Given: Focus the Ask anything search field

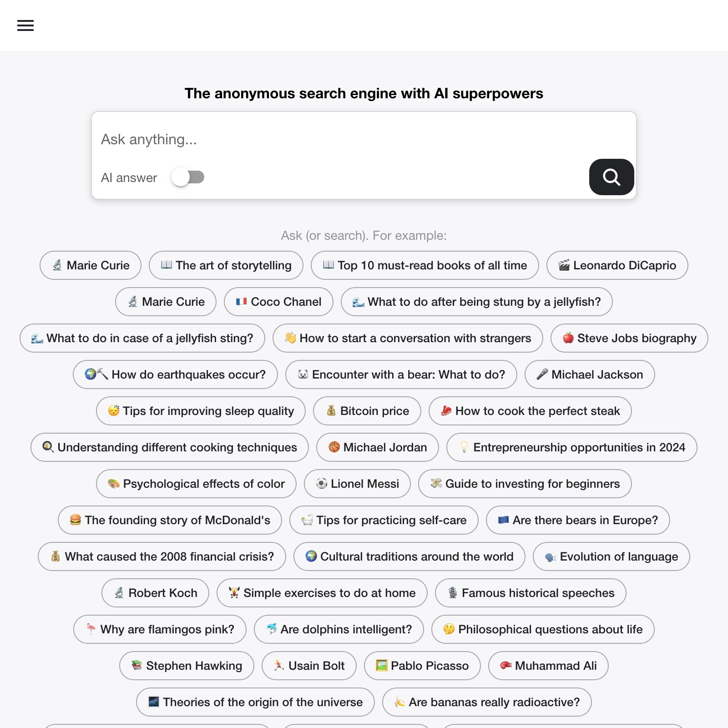Looking at the screenshot, I should 364,139.
